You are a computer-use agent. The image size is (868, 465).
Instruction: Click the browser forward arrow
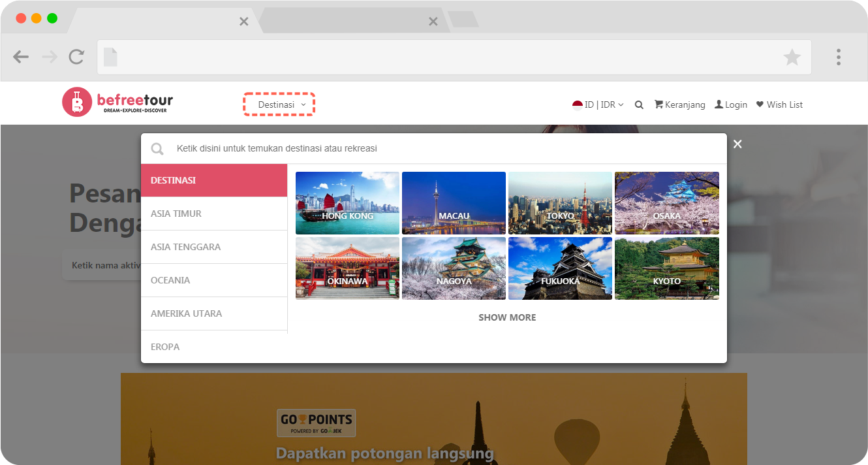point(49,57)
